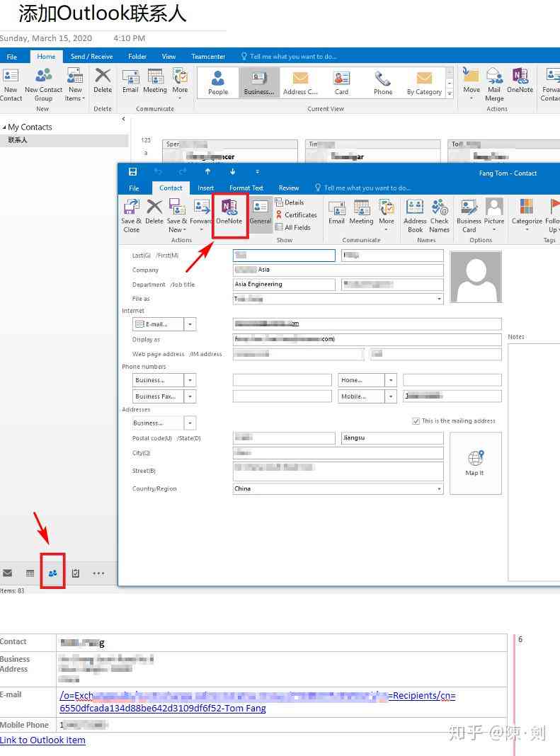Image resolution: width=560 pixels, height=756 pixels.
Task: Select Card current view
Action: [x=341, y=83]
